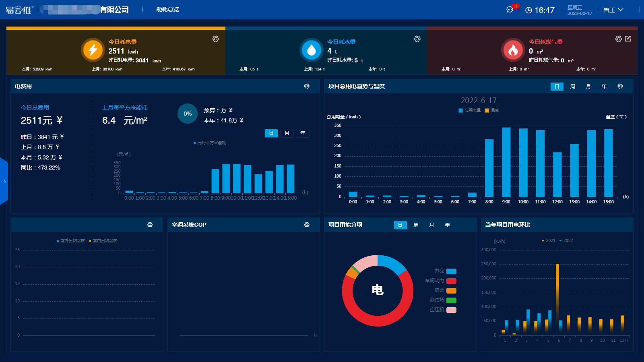Open settings gear on electricity consumption card
The height and width of the screenshot is (362, 644).
click(216, 39)
